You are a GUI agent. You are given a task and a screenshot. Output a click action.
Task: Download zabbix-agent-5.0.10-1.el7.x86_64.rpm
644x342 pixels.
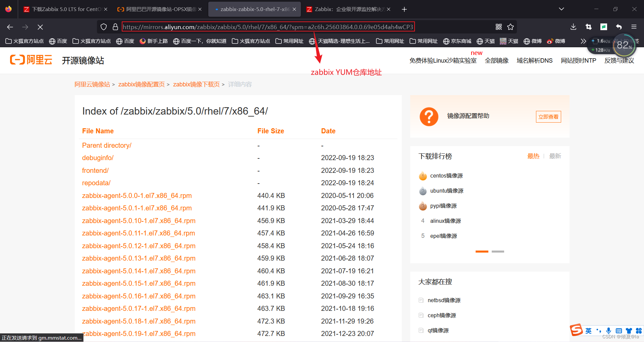(x=139, y=221)
